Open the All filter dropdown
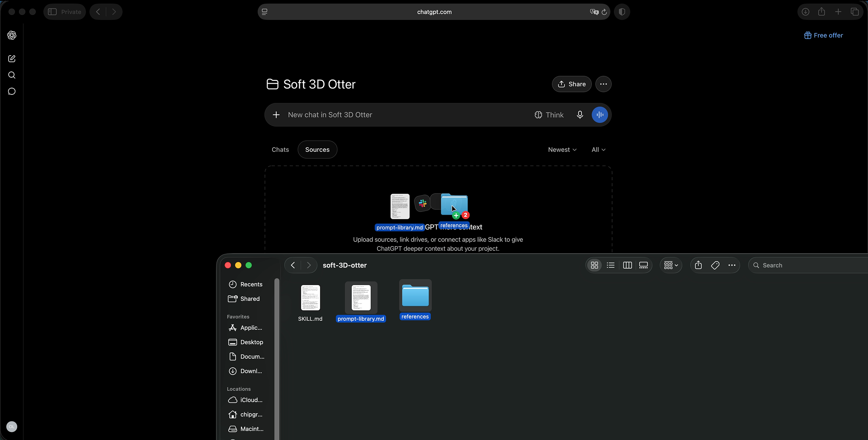This screenshot has width=868, height=440. pyautogui.click(x=599, y=150)
